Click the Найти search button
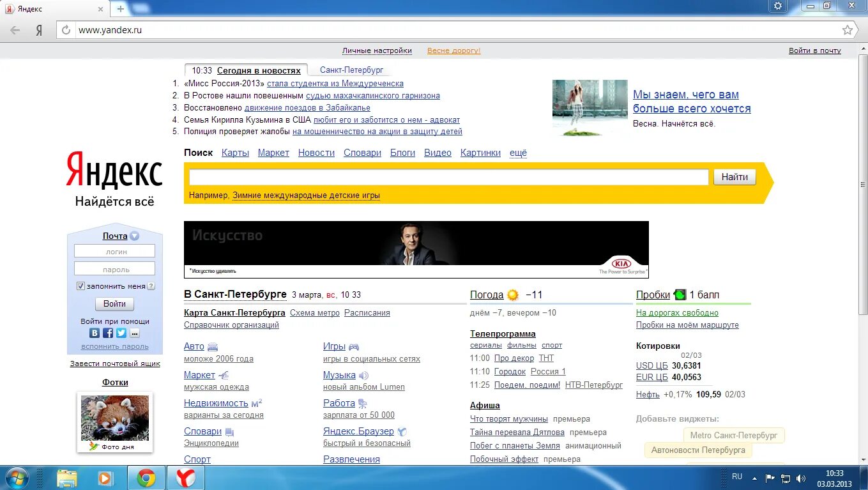This screenshot has width=868, height=490. [x=735, y=177]
